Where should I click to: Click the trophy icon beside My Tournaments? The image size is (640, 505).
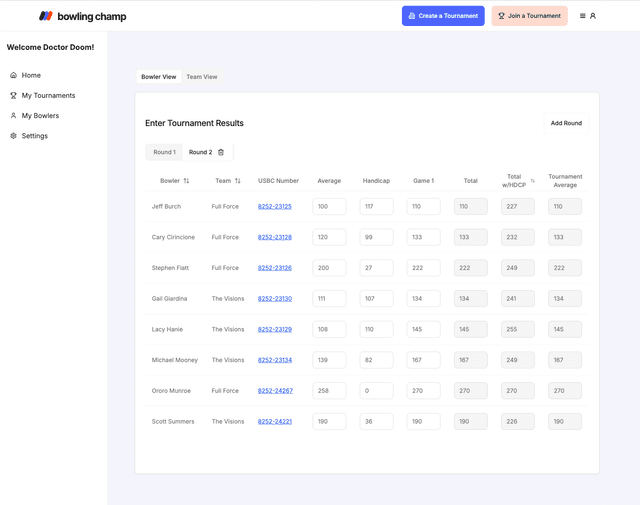coord(13,96)
